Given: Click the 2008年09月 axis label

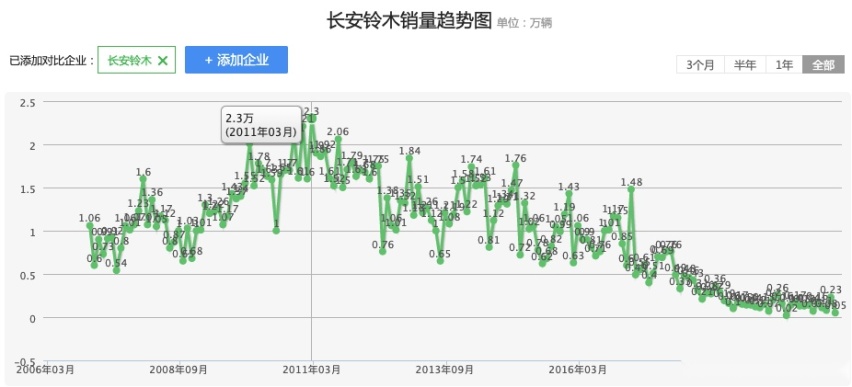Looking at the screenshot, I should (x=179, y=370).
